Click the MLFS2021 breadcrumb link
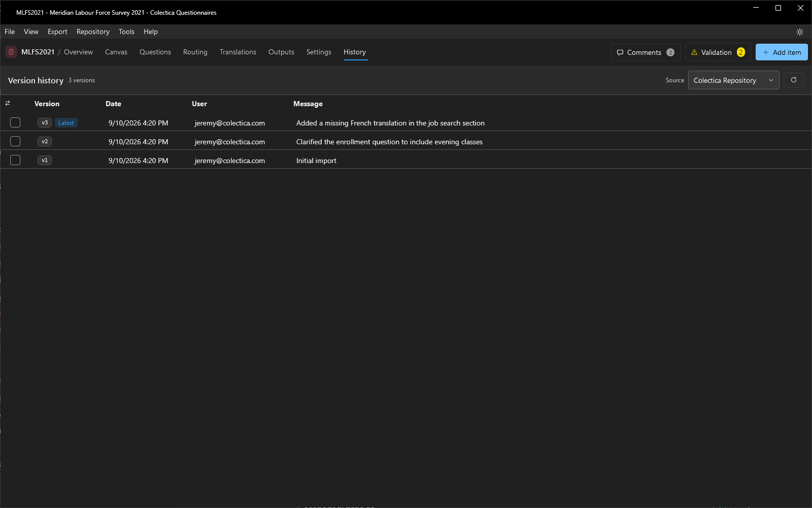 38,52
